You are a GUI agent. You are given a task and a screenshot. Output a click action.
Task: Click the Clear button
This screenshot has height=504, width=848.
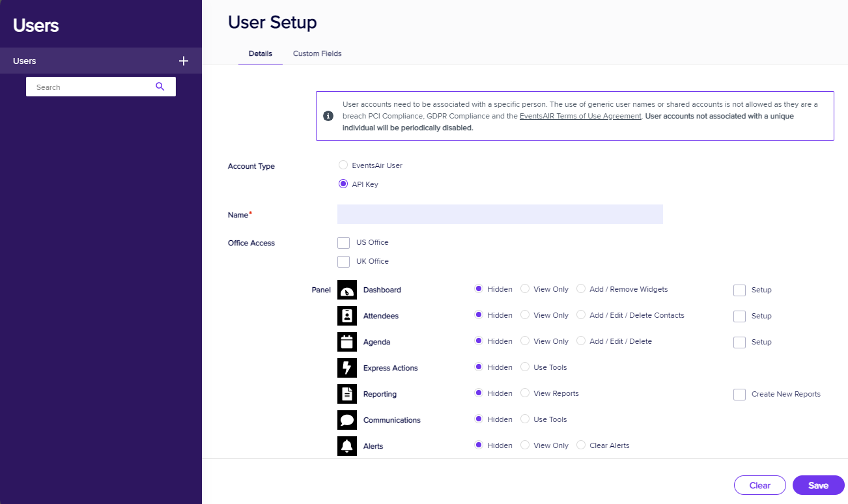point(760,485)
